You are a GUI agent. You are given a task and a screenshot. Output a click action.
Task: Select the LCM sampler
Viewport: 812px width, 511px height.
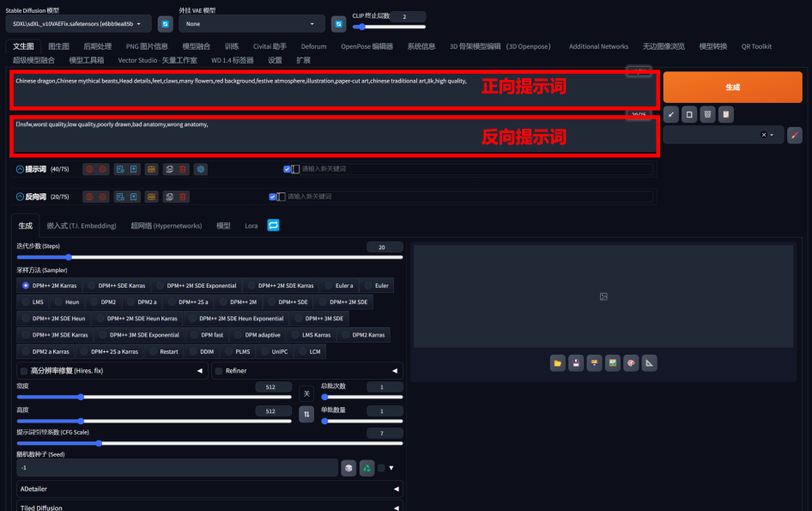310,351
